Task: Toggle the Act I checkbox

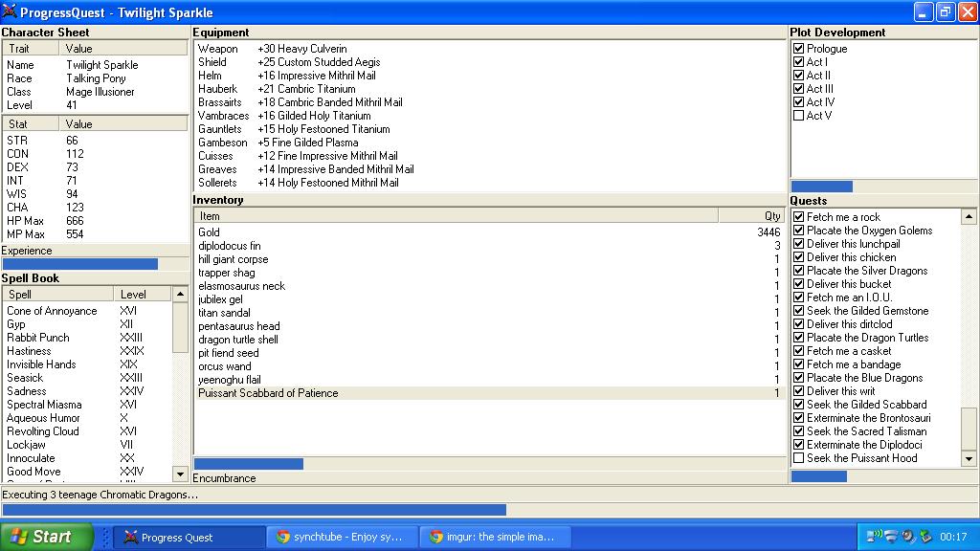Action: coord(799,62)
